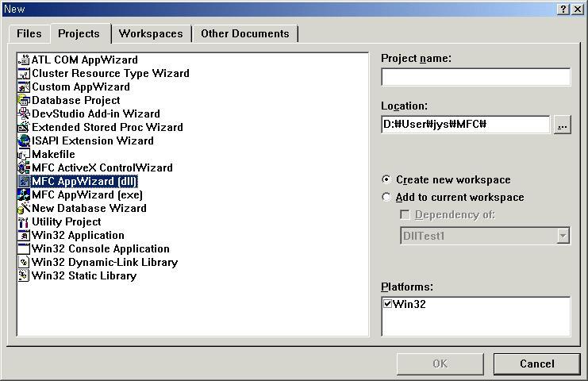Viewport: 588px width, 381px height.
Task: Click the Utility Project icon
Action: point(24,221)
